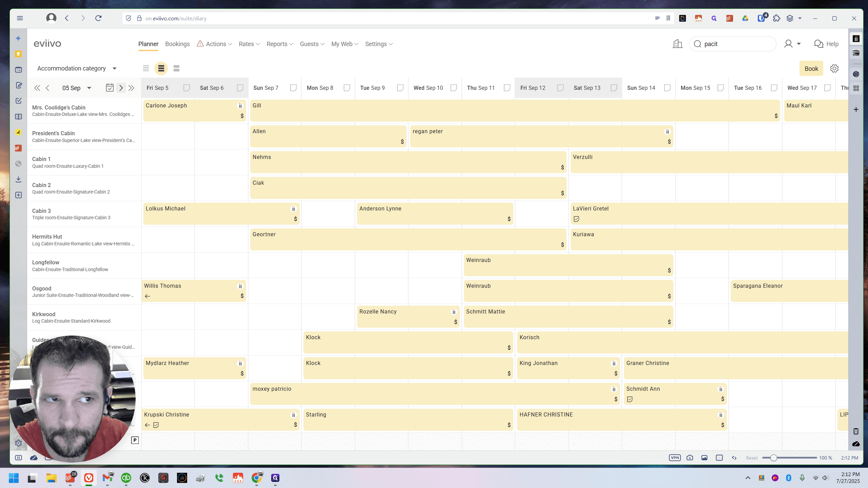Open the My Web menu
The width and height of the screenshot is (868, 488).
point(345,44)
